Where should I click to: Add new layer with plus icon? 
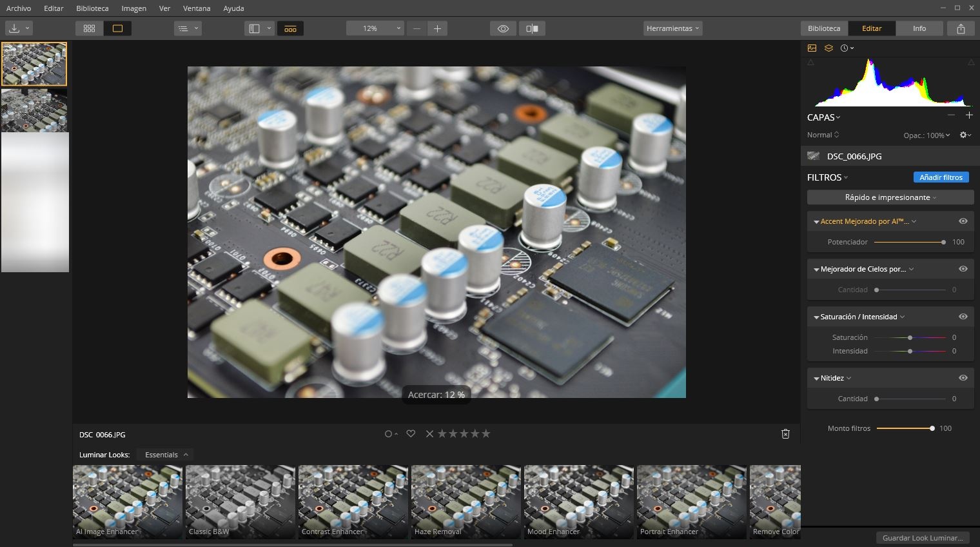pyautogui.click(x=968, y=115)
